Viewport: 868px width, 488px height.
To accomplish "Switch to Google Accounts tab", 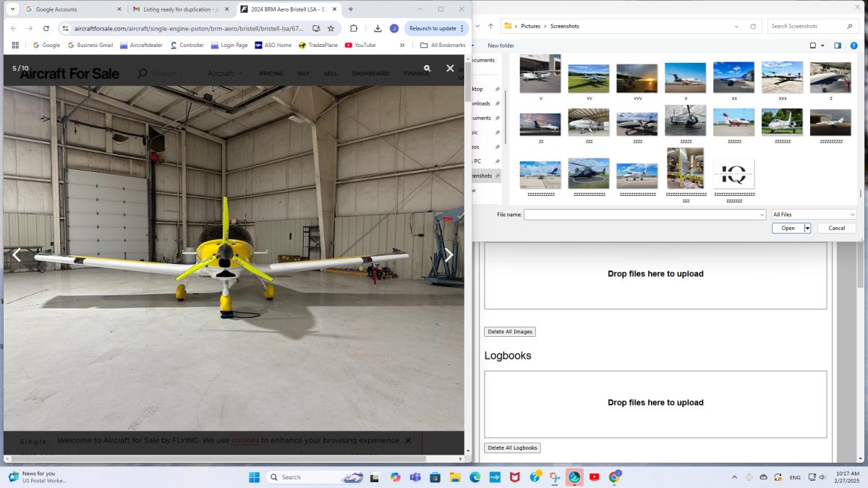I will point(72,9).
